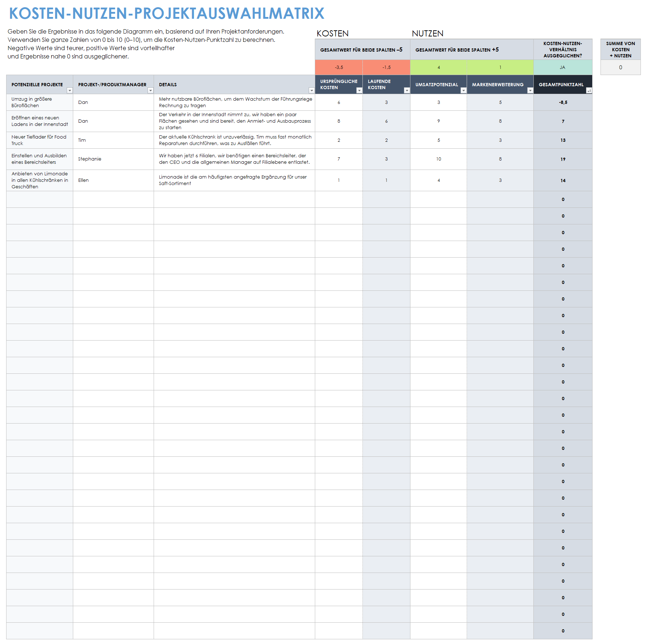The height and width of the screenshot is (644, 647).
Task: Select Gesamtpunktzahl value -8,5
Action: 563,102
